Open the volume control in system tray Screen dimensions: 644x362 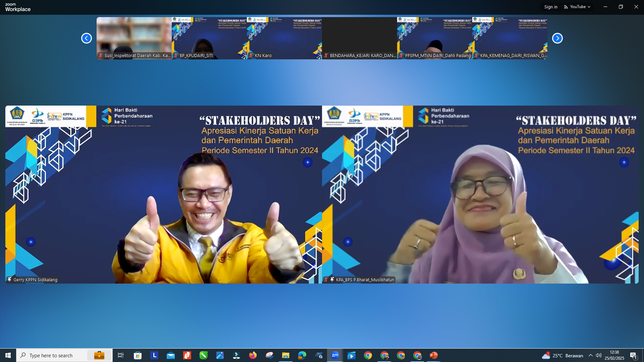click(599, 355)
